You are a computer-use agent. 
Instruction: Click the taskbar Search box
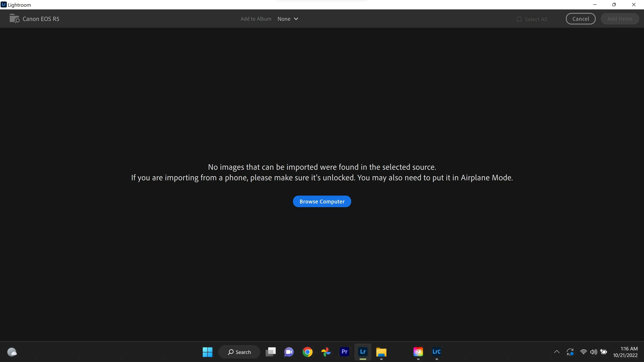click(x=239, y=352)
